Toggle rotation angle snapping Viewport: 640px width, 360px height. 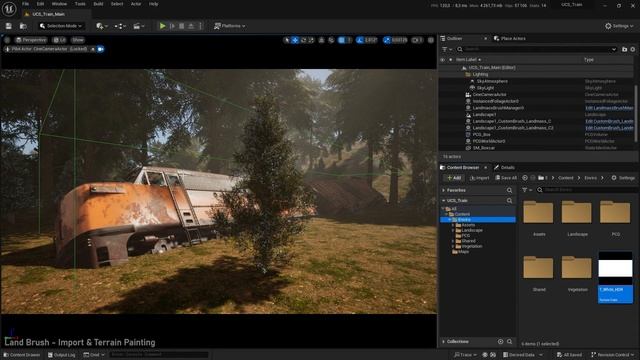pos(360,40)
